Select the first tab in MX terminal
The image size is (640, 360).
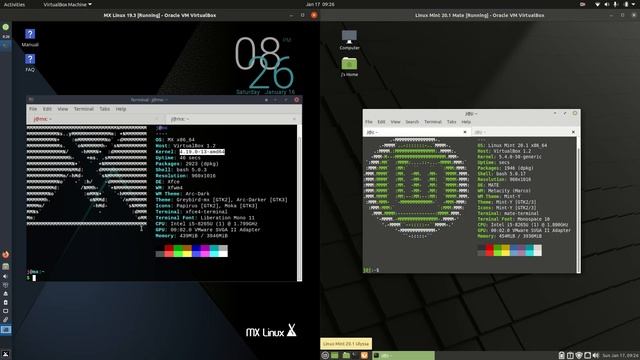pos(95,119)
